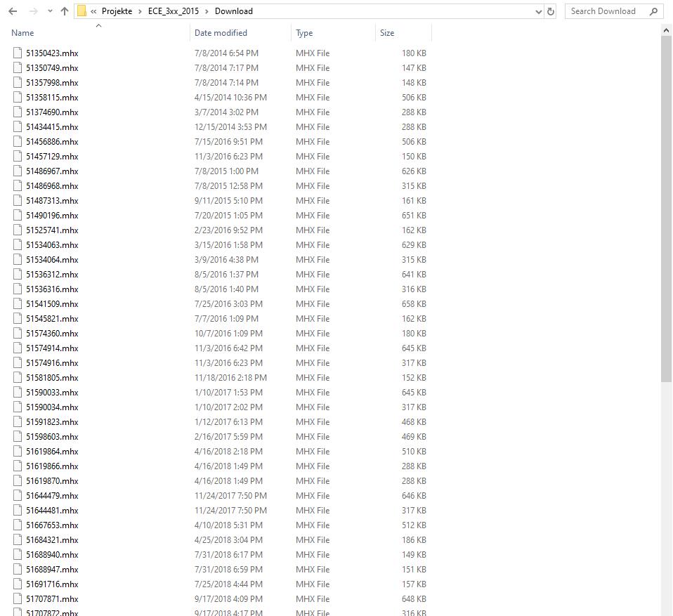
Task: Expand chevron after Projekte breadcrumb
Action: click(x=140, y=12)
